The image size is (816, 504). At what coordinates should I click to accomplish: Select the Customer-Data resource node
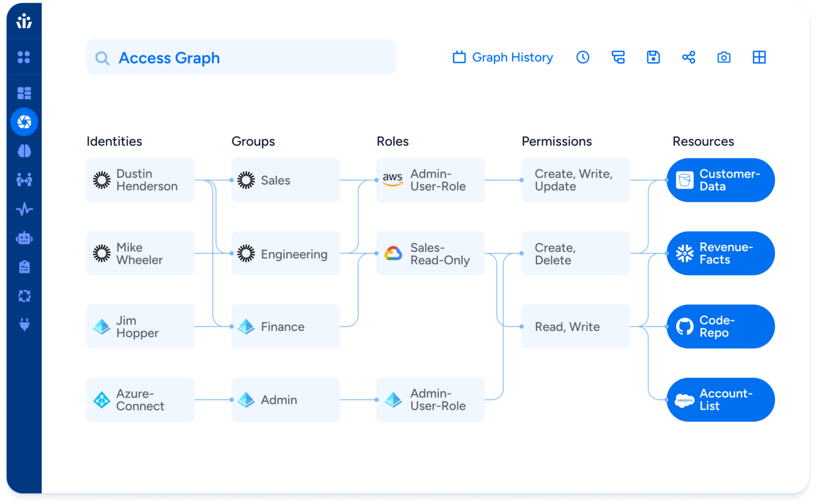(720, 180)
